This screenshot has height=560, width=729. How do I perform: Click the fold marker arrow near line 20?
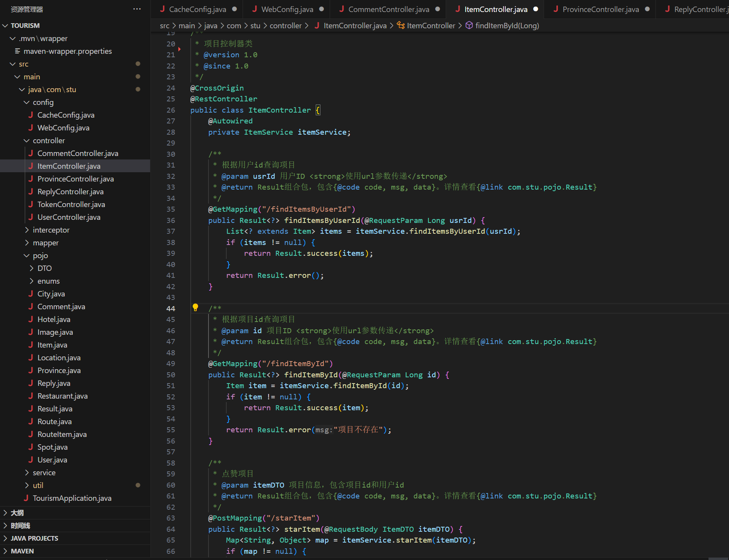(x=180, y=49)
